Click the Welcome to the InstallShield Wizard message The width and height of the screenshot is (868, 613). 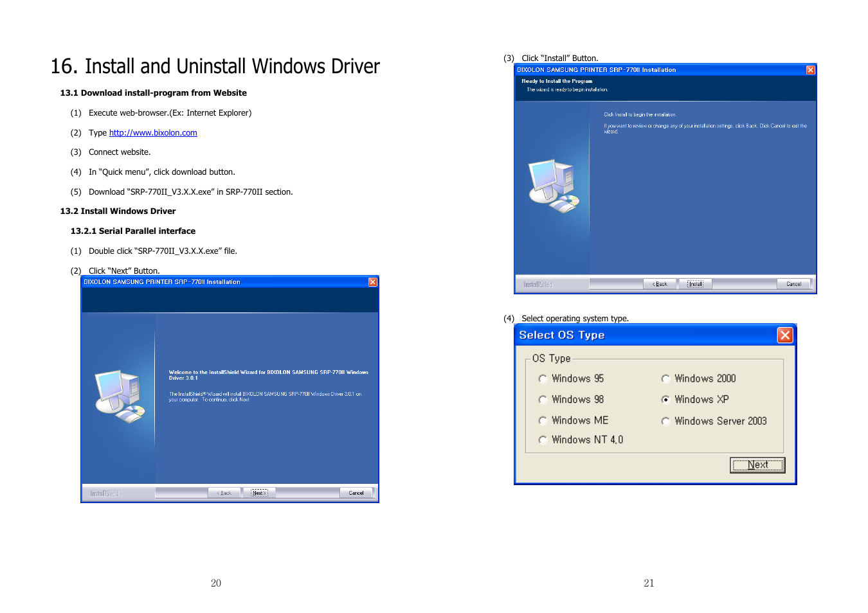269,375
